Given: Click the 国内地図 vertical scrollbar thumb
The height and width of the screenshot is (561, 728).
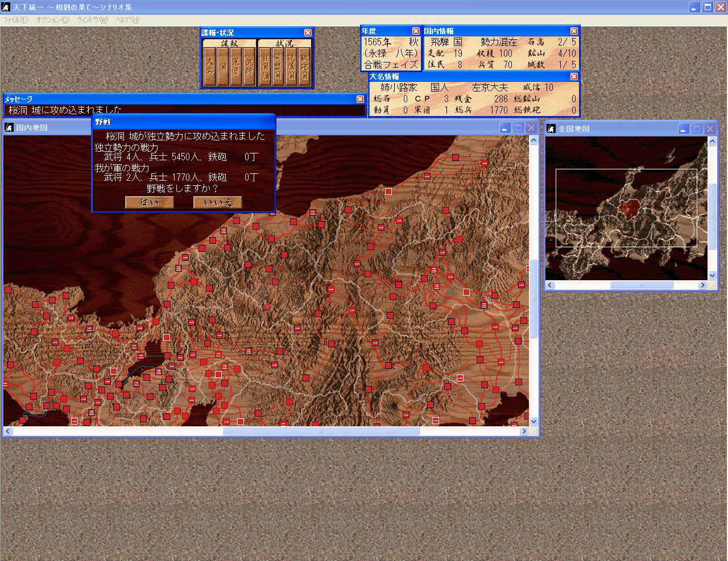Looking at the screenshot, I should click(533, 298).
